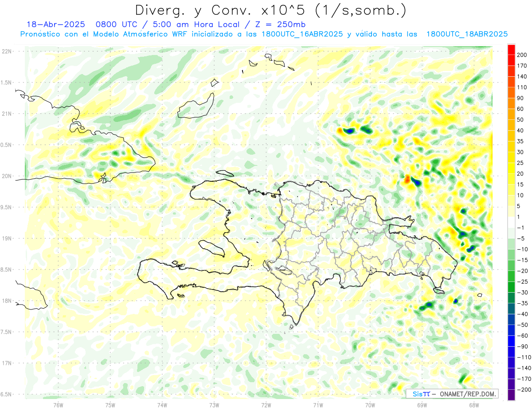The height and width of the screenshot is (411, 532).
Task: Click colorbar value '-1' below the white band
Action: click(520, 227)
